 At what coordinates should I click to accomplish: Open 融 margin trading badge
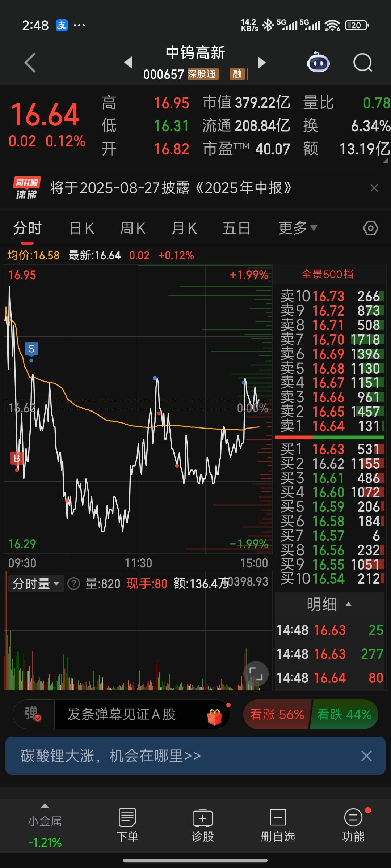(x=237, y=74)
